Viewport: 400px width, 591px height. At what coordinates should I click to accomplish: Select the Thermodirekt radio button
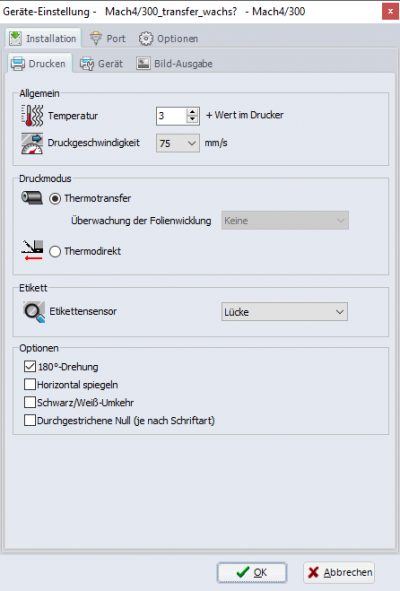coord(55,251)
